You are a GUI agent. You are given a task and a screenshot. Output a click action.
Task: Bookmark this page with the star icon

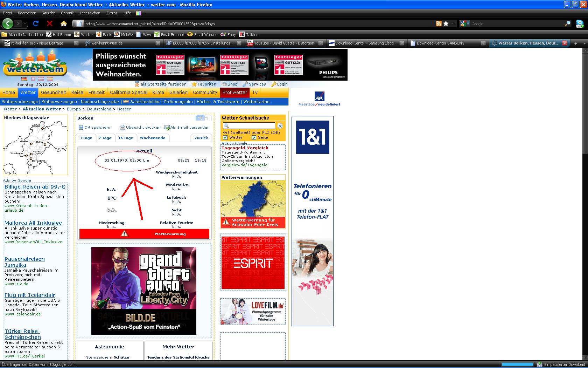click(446, 23)
